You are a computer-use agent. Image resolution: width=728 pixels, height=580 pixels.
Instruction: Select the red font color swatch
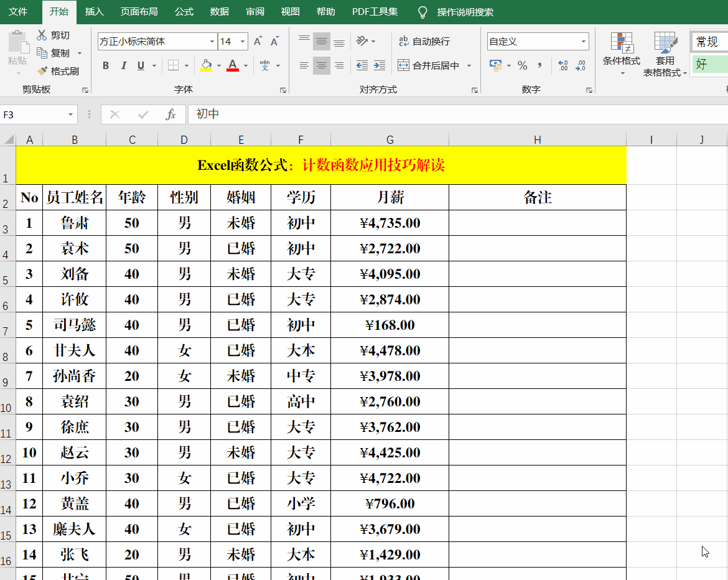click(232, 70)
